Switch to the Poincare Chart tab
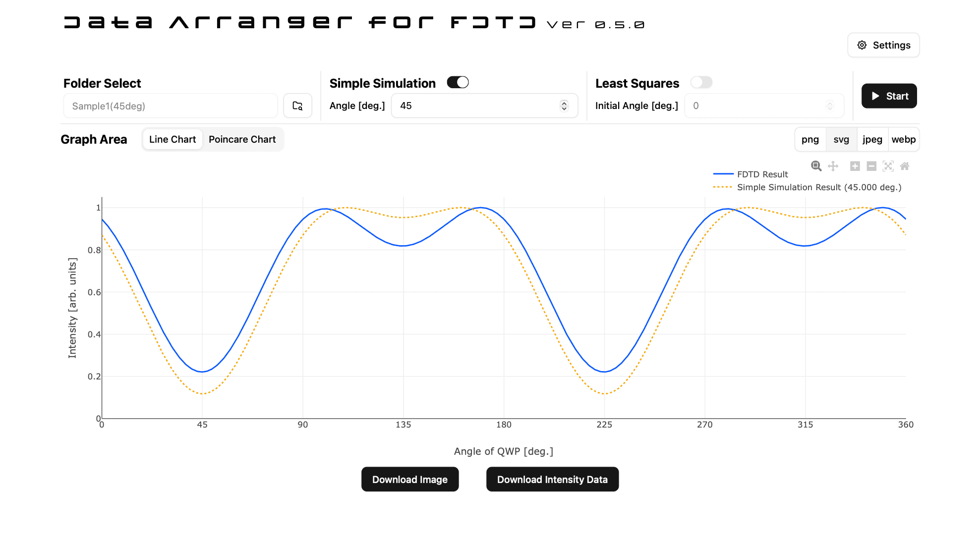This screenshot has height=539, width=980. point(242,139)
